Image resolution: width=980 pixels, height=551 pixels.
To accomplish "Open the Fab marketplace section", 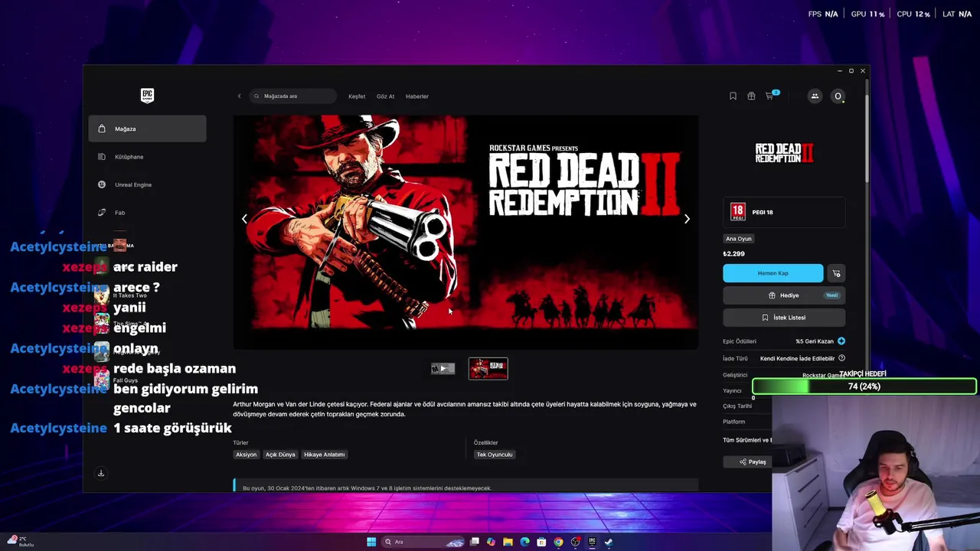I will tap(147, 213).
